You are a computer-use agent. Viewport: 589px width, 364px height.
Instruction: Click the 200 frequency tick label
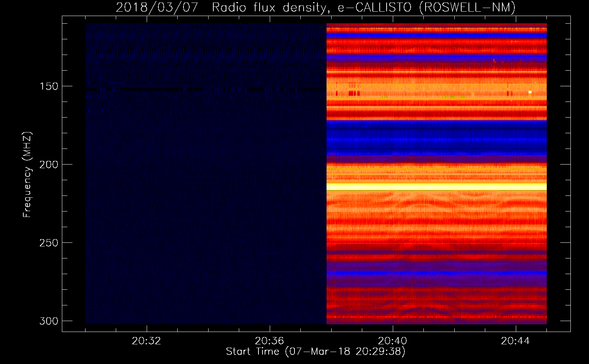[x=49, y=165]
